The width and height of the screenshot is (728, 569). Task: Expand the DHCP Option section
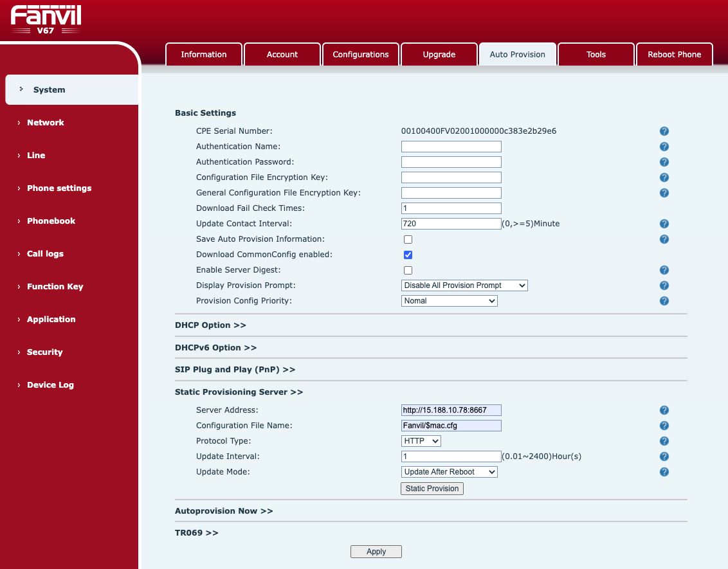coord(210,325)
